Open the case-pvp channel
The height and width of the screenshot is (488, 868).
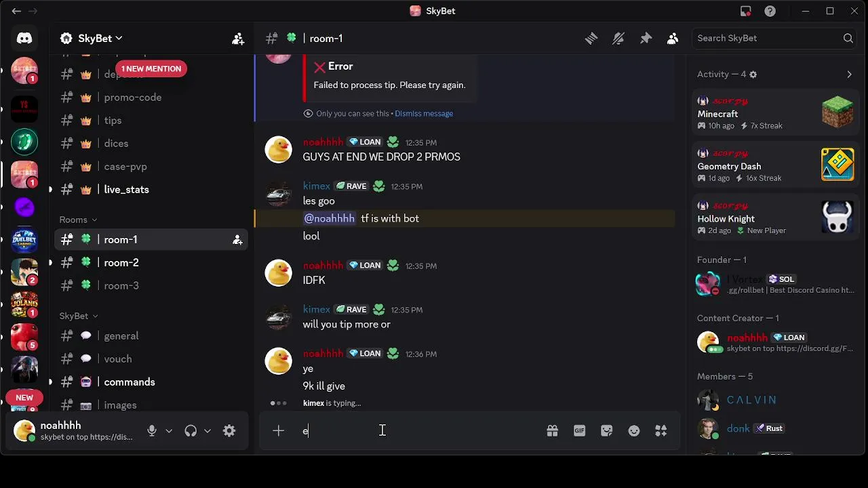pyautogui.click(x=151, y=167)
